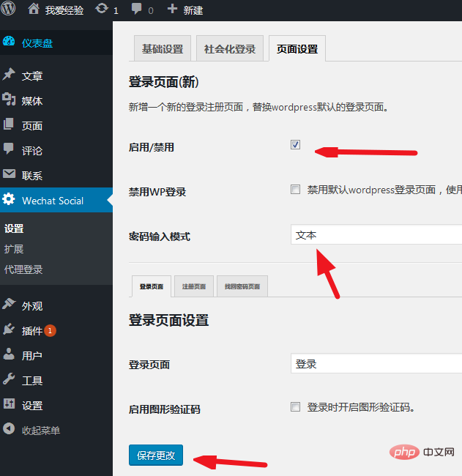
Task: Click the WordPress logo icon
Action: [9, 10]
